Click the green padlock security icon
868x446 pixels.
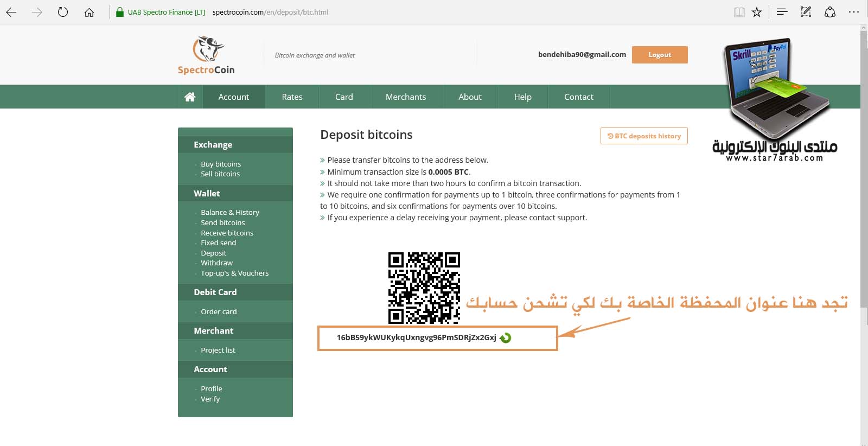click(120, 12)
